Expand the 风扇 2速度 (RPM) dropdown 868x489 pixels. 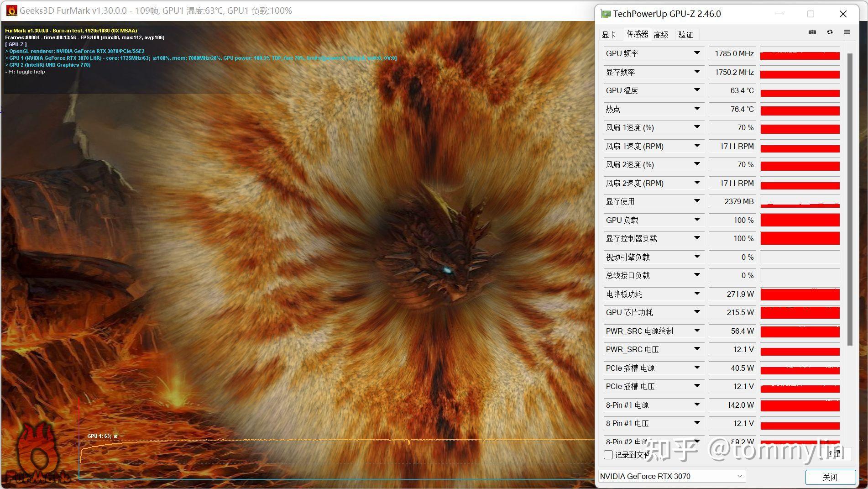click(x=697, y=183)
